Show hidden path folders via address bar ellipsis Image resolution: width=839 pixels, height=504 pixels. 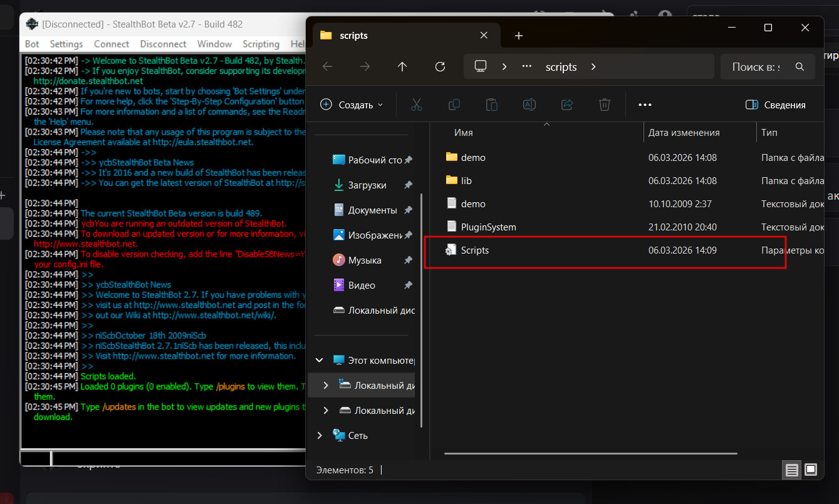click(527, 66)
